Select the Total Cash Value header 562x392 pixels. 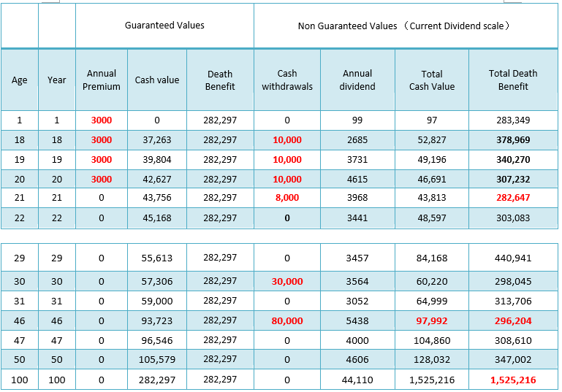432,80
